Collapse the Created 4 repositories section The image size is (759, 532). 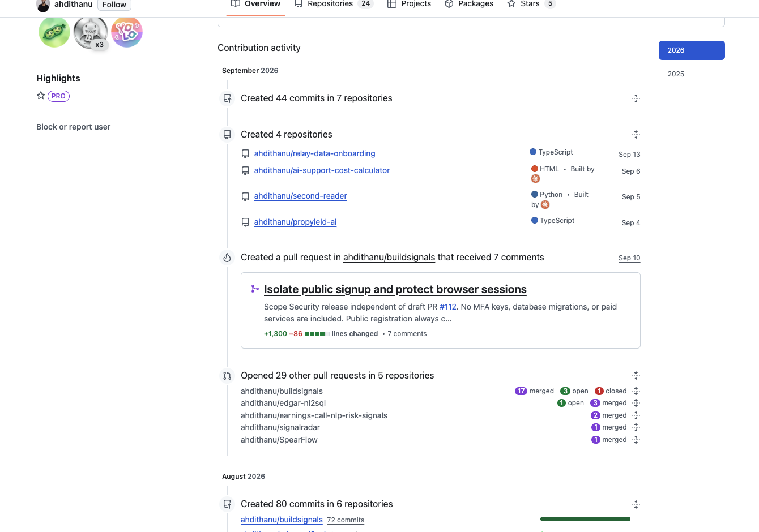pos(636,135)
